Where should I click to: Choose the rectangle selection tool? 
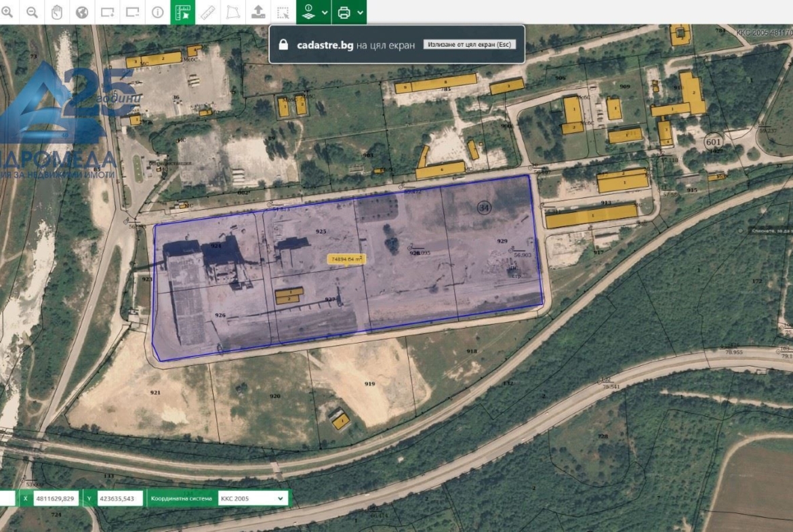[x=283, y=12]
